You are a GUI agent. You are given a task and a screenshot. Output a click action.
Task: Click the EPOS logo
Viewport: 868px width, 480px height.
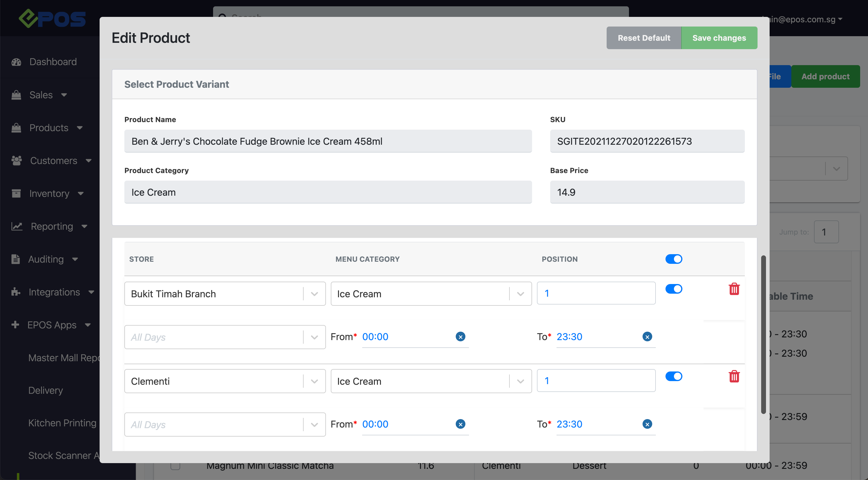click(x=52, y=18)
